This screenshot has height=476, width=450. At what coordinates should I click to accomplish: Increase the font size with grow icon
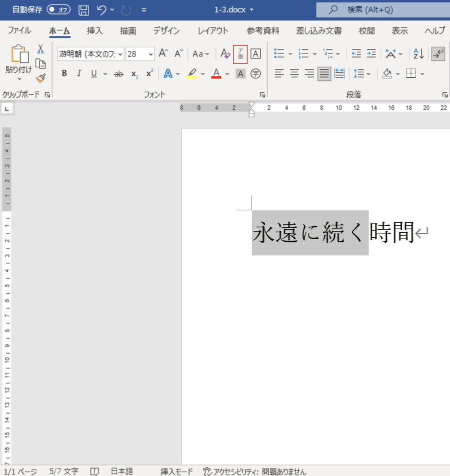[163, 54]
